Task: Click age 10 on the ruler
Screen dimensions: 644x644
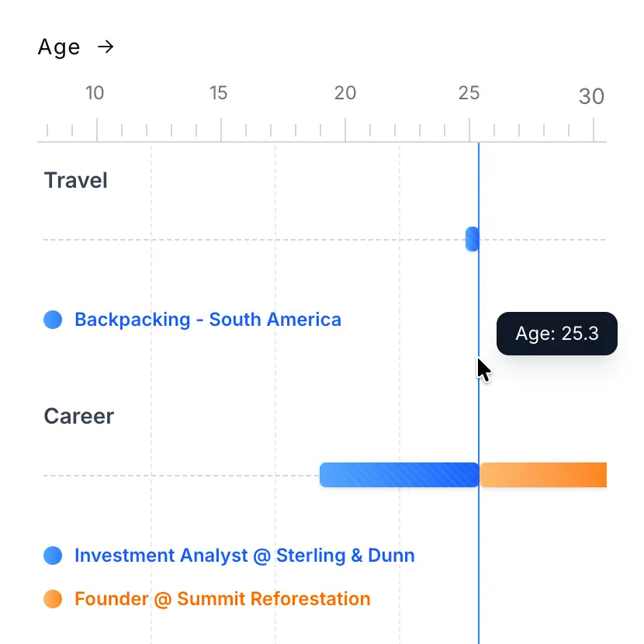Action: (x=95, y=94)
